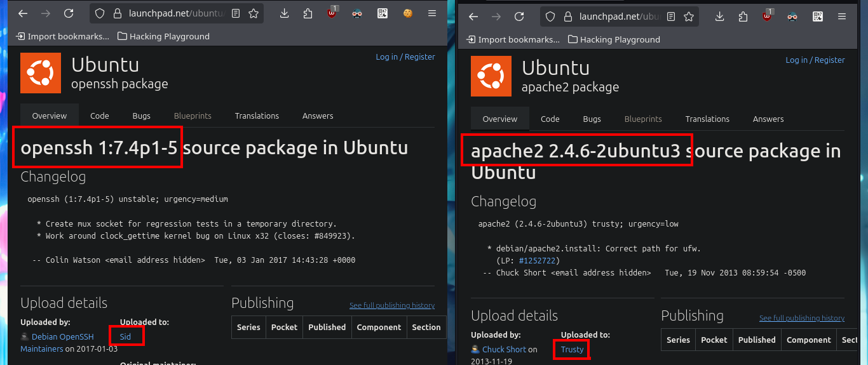Open downloads panel in apache2 window
Screen dimensions: 868x365
(719, 17)
